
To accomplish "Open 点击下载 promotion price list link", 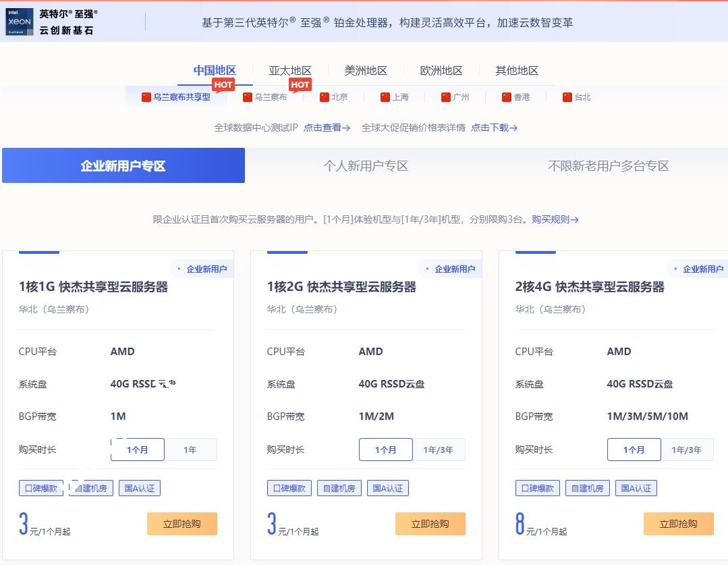I will click(494, 128).
